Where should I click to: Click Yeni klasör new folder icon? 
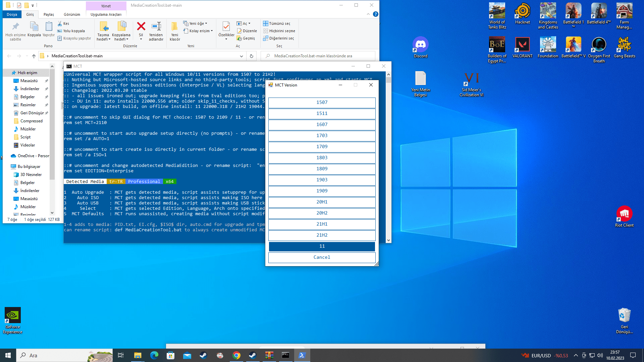coord(175,31)
